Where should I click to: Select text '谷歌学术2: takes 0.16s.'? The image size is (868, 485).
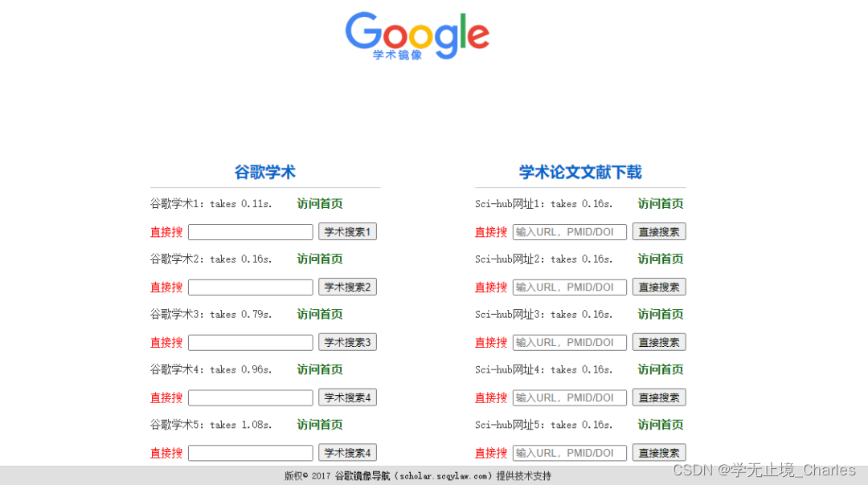click(x=211, y=259)
